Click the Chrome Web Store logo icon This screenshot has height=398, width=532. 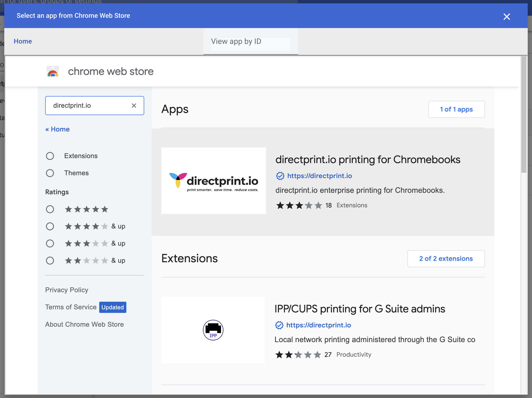53,71
